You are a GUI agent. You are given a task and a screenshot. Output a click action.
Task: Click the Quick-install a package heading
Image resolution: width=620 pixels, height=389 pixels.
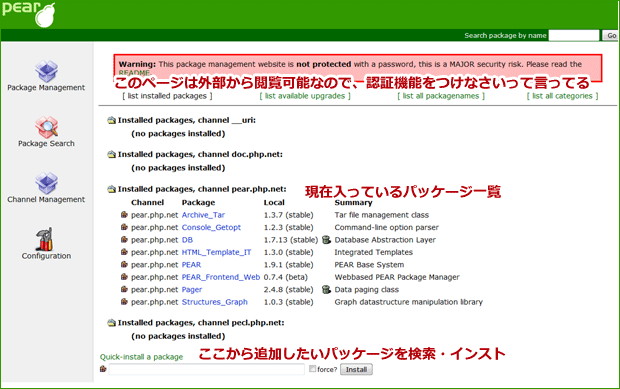(x=141, y=357)
